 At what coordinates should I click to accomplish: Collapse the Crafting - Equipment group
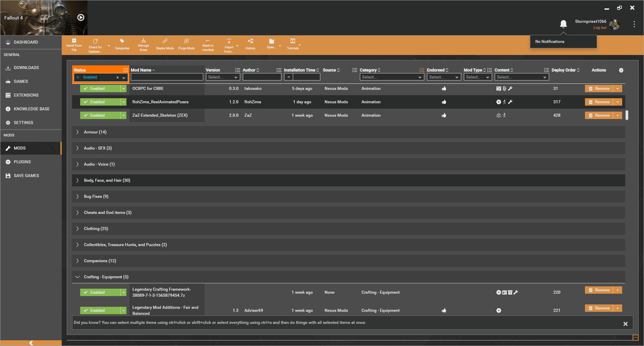click(x=77, y=277)
